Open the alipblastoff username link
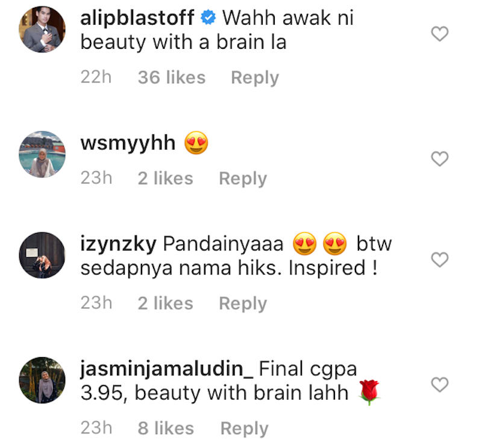This screenshot has width=482, height=448. 137,18
